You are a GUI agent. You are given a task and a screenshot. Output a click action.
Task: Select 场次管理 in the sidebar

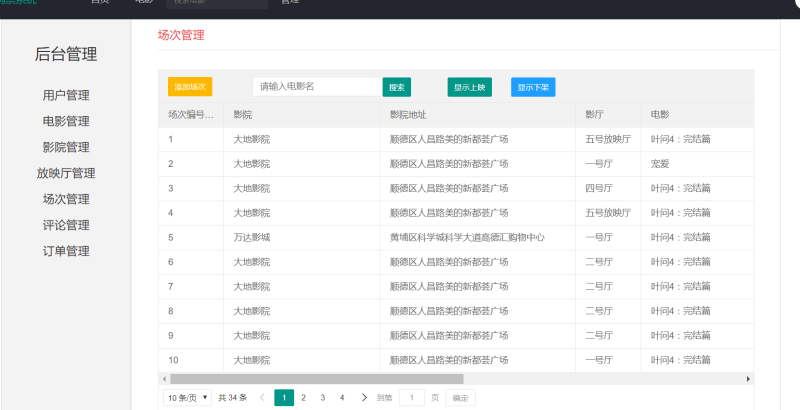66,199
